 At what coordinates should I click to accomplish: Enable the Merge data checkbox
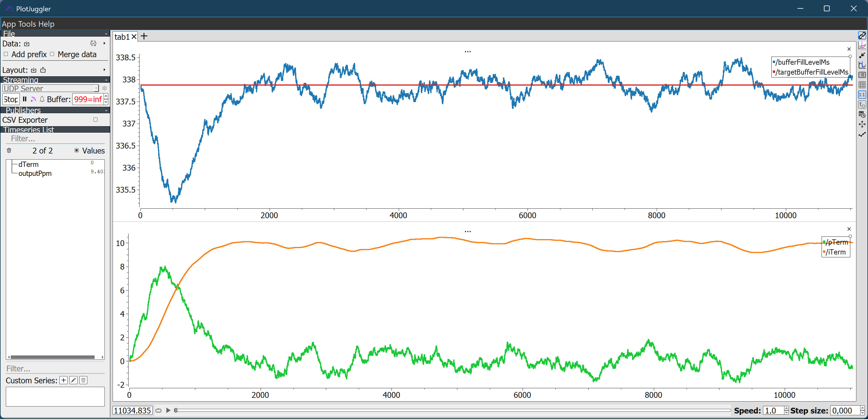52,54
